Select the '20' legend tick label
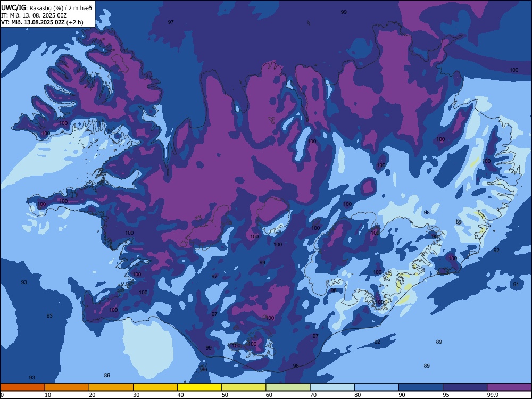Viewport: 532px width, 399px height. point(92,395)
